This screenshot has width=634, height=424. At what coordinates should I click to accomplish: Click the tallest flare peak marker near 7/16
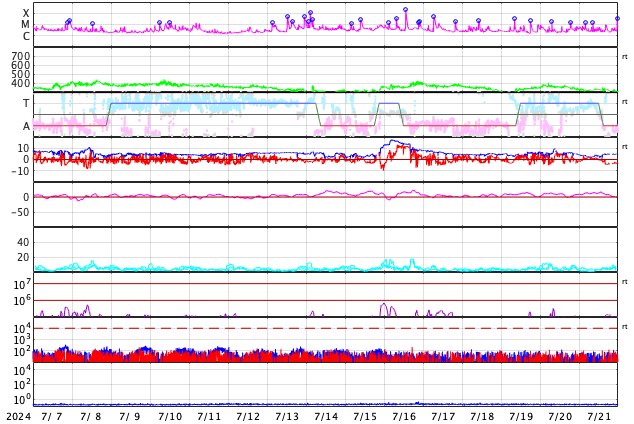[406, 9]
